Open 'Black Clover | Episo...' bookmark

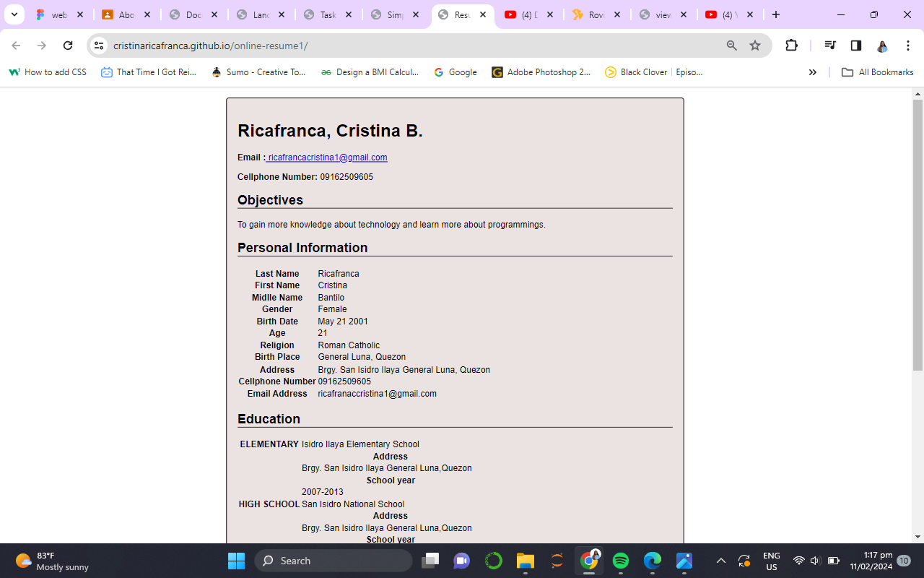[654, 72]
